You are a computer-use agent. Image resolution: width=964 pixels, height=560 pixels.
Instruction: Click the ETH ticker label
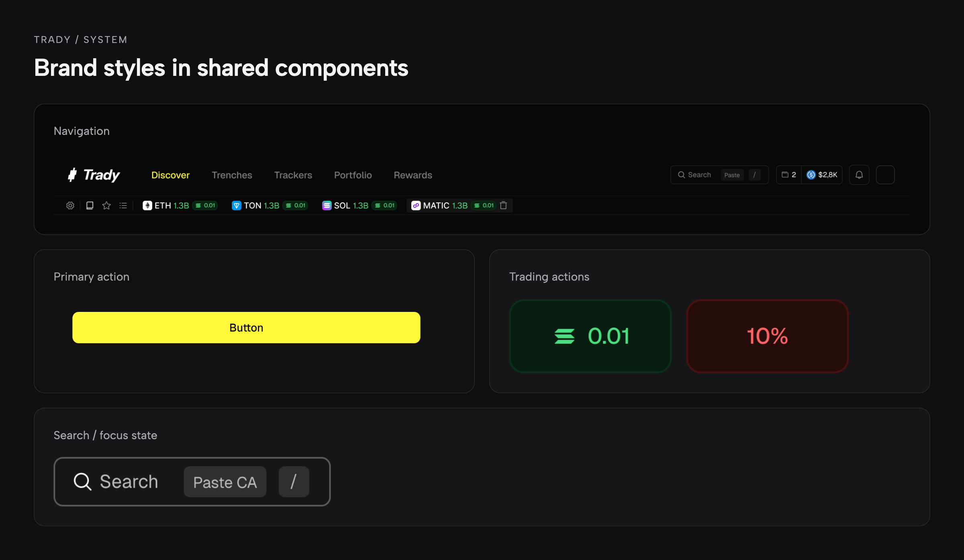tap(163, 206)
